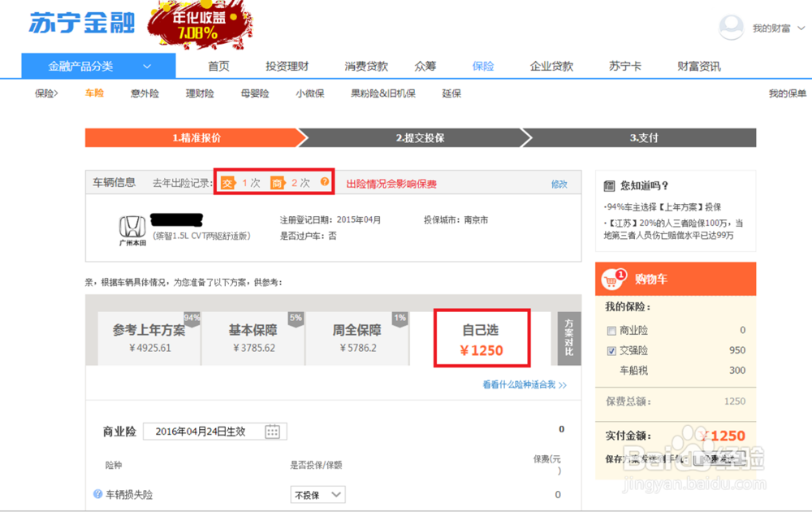The image size is (812, 512).
Task: Click step 1.精准报价
Action: (197, 138)
